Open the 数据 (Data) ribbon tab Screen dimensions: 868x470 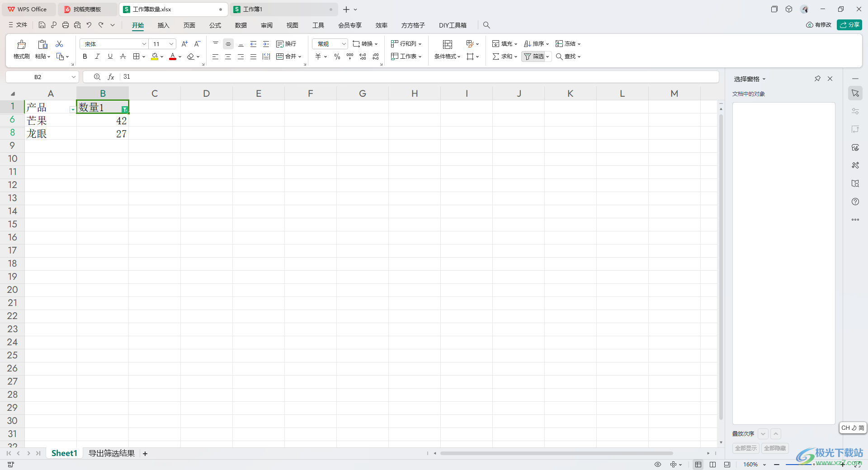(x=241, y=25)
